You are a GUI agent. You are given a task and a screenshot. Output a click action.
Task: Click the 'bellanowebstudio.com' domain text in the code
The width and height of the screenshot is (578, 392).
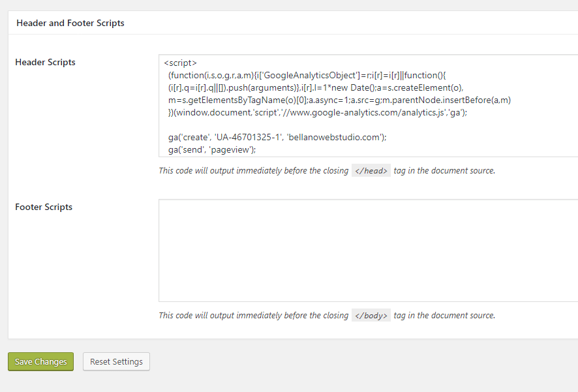coord(333,137)
